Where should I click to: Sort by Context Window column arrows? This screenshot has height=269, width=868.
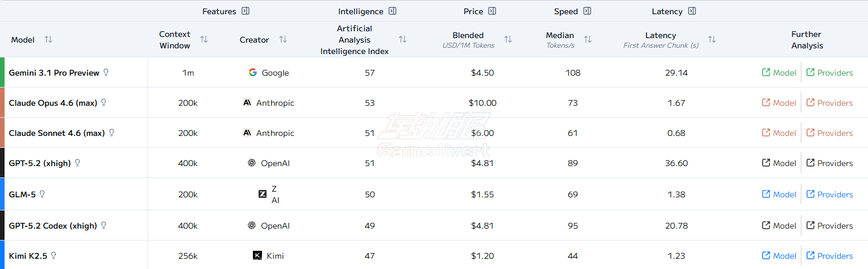[204, 40]
